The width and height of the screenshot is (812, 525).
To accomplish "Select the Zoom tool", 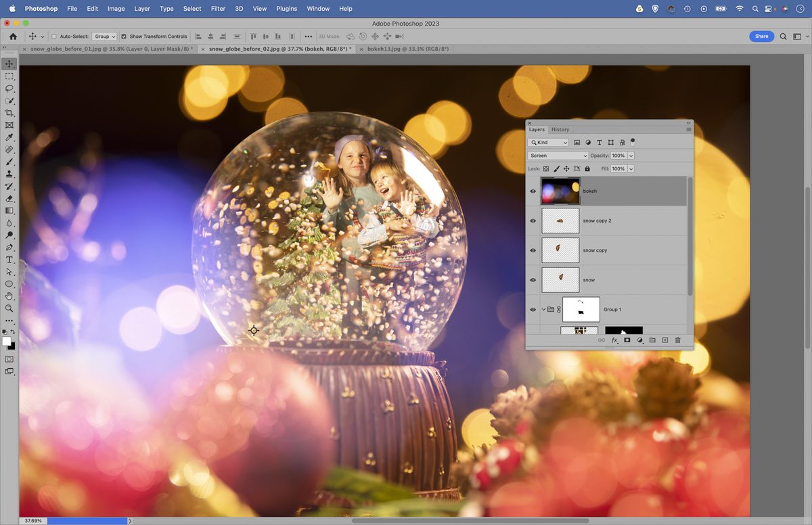I will pos(10,309).
